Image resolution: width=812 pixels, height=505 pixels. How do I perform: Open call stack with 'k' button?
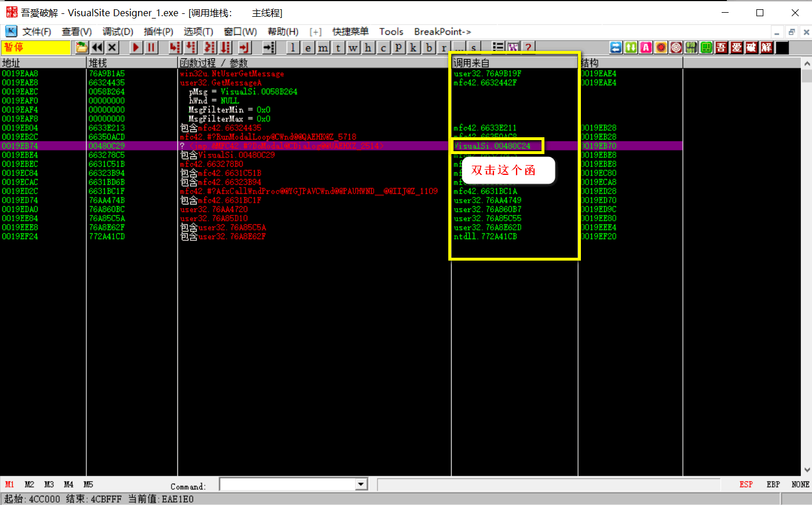[414, 47]
